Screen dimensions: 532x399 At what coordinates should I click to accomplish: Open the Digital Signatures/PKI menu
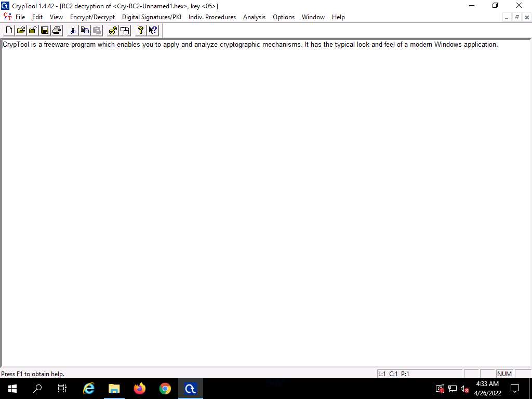tap(151, 17)
